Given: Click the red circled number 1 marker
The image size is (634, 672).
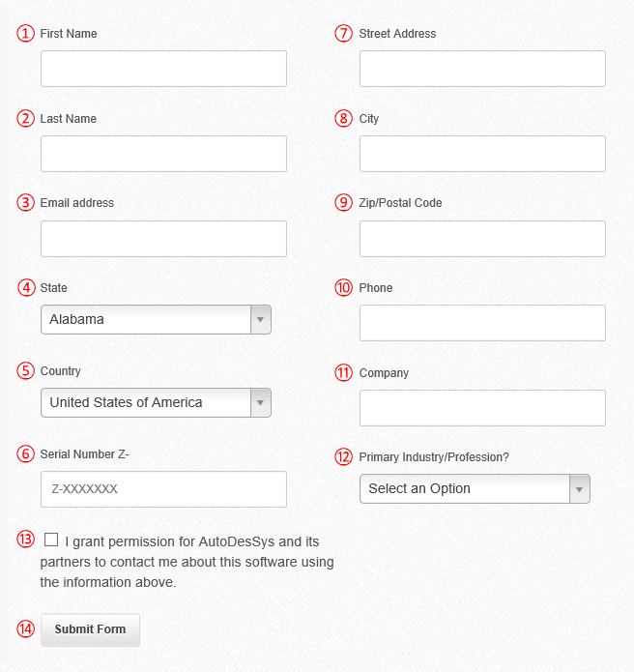Looking at the screenshot, I should [x=26, y=34].
